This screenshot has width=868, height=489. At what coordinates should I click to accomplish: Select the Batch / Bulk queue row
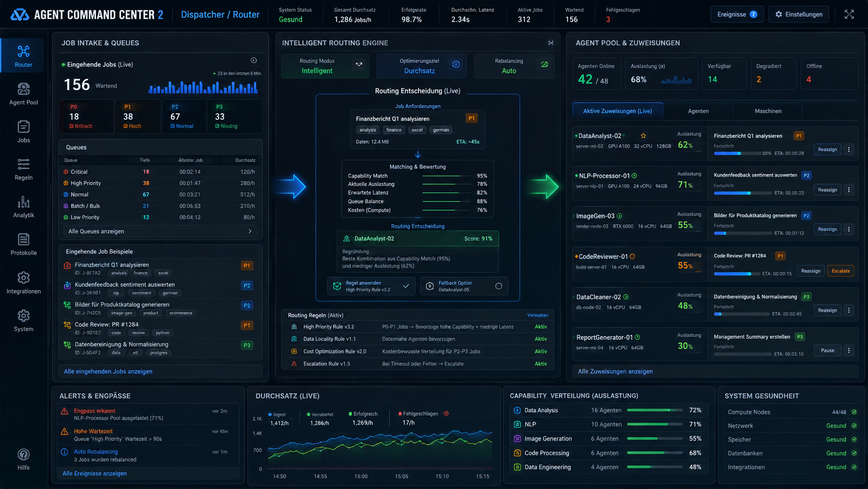160,206
